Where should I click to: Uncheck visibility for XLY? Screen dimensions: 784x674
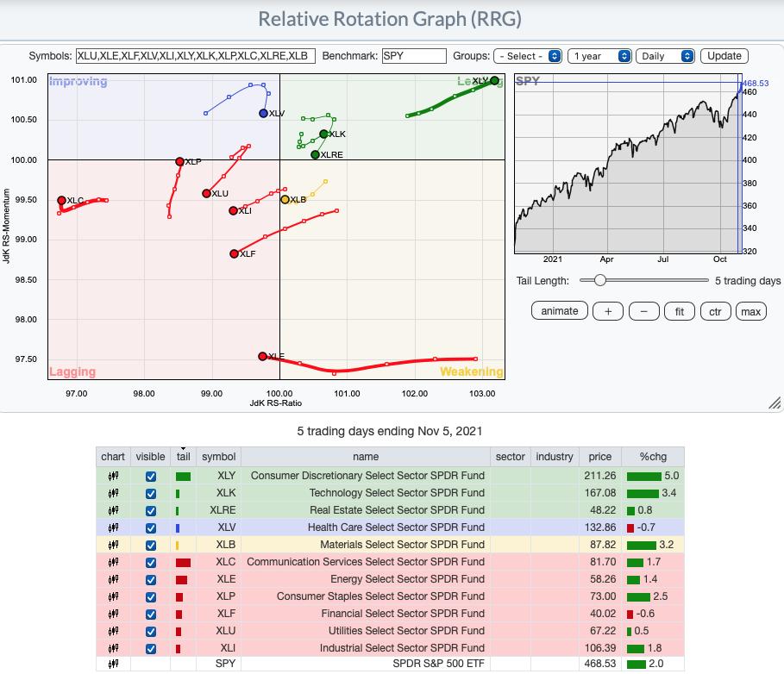(x=150, y=477)
